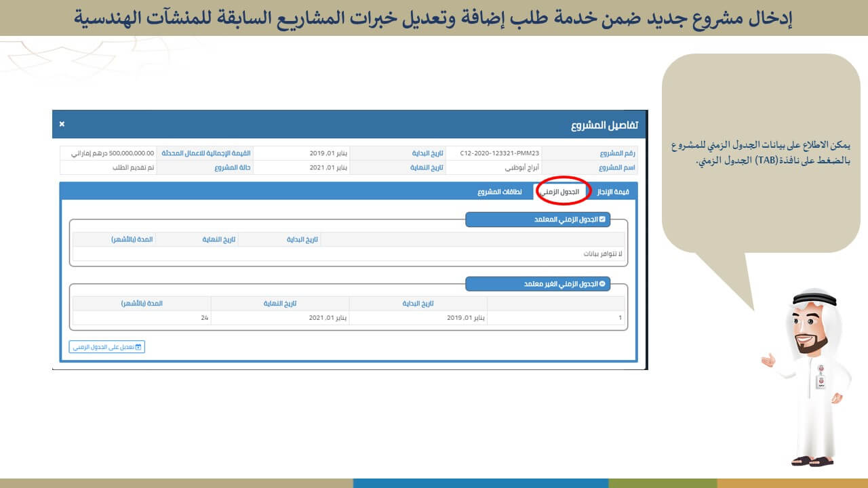
Task: Sort unapproved timeline by تاريخ البداية column
Action: (418, 303)
